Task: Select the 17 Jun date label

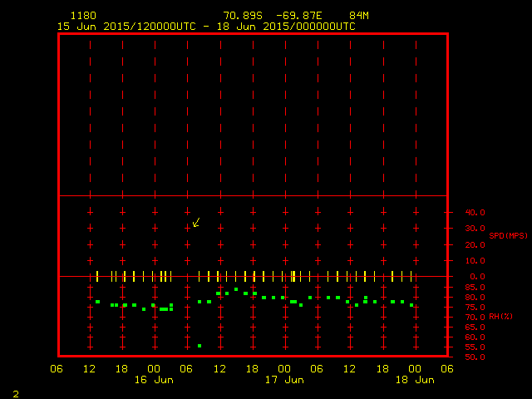Action: pos(283,380)
